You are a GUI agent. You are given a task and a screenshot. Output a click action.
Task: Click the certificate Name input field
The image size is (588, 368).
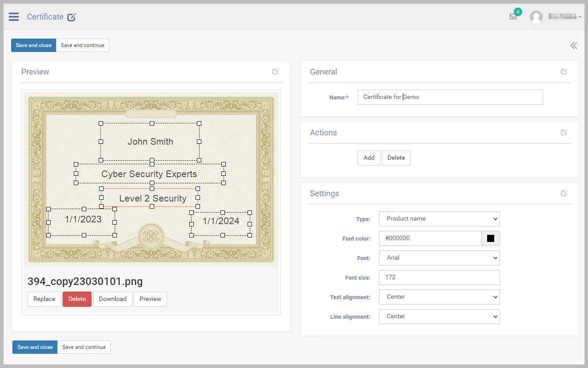[450, 97]
